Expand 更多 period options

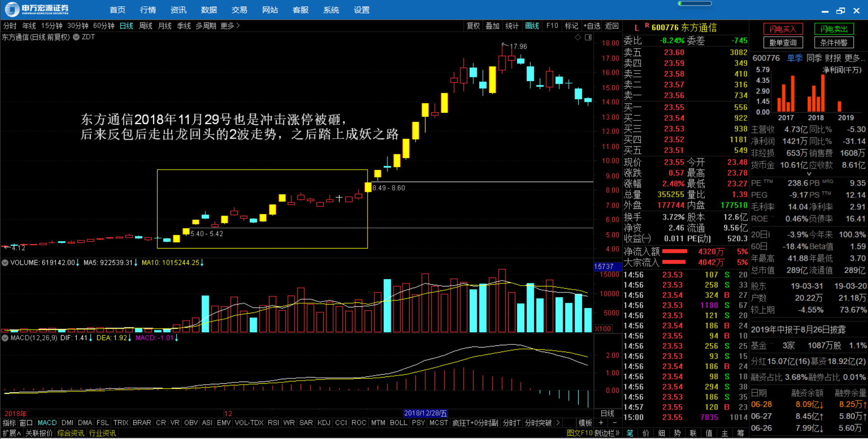[230, 26]
